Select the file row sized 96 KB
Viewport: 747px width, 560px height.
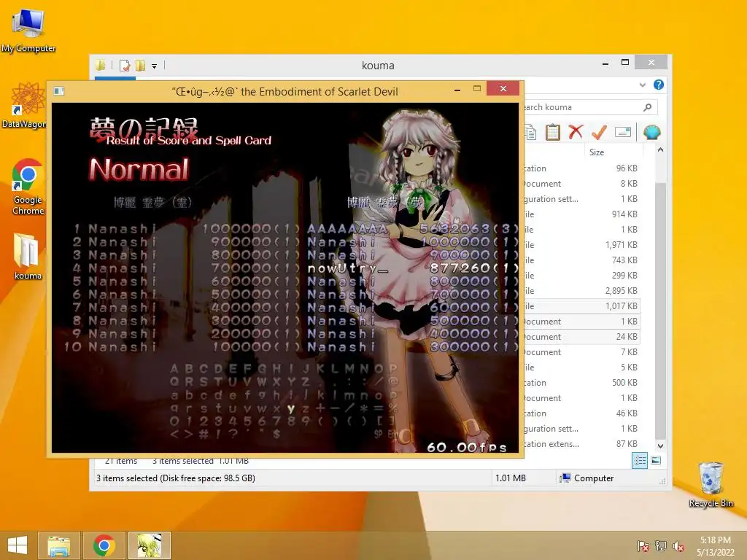[x=581, y=168]
